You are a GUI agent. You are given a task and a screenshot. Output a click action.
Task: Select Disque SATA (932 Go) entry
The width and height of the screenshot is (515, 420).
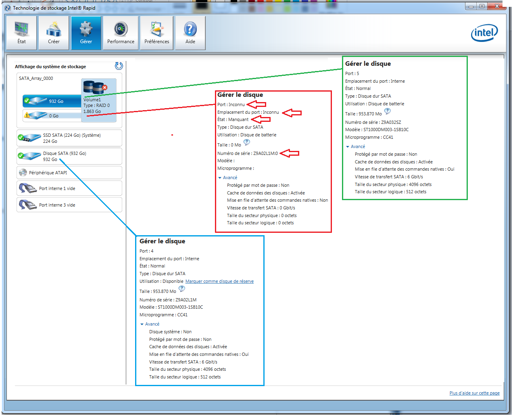[69, 156]
